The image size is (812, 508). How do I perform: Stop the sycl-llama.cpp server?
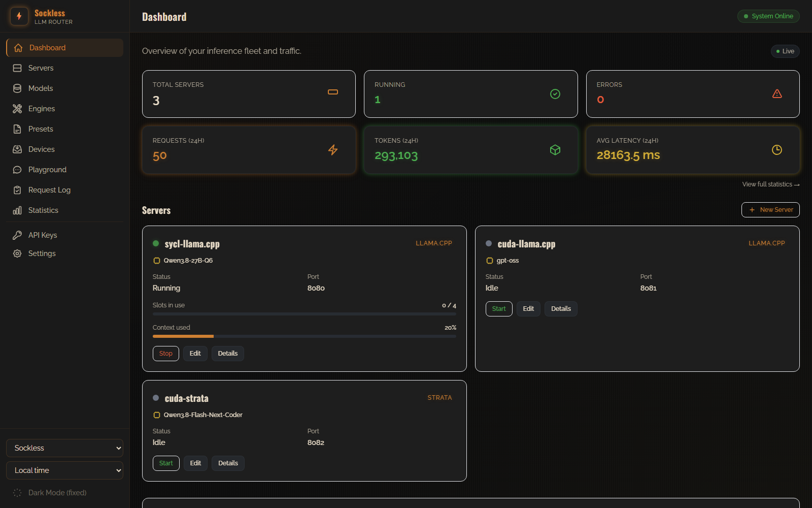[x=166, y=354]
